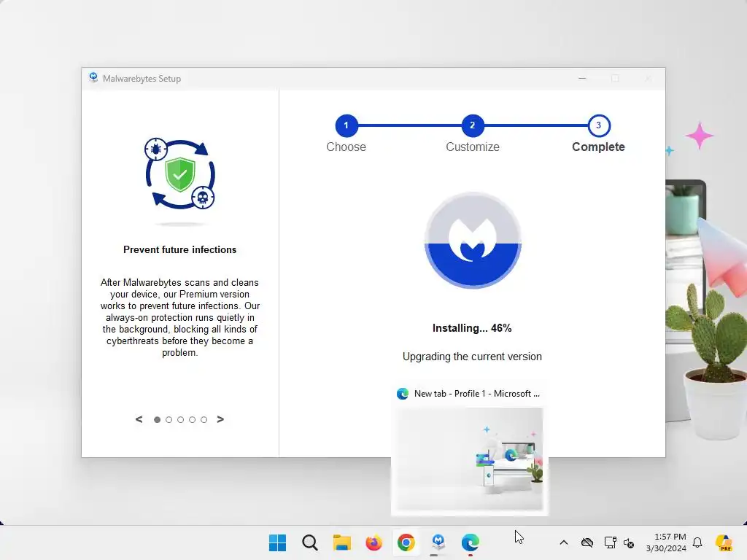Click Microsoft Edge taskbar icon

pyautogui.click(x=471, y=542)
